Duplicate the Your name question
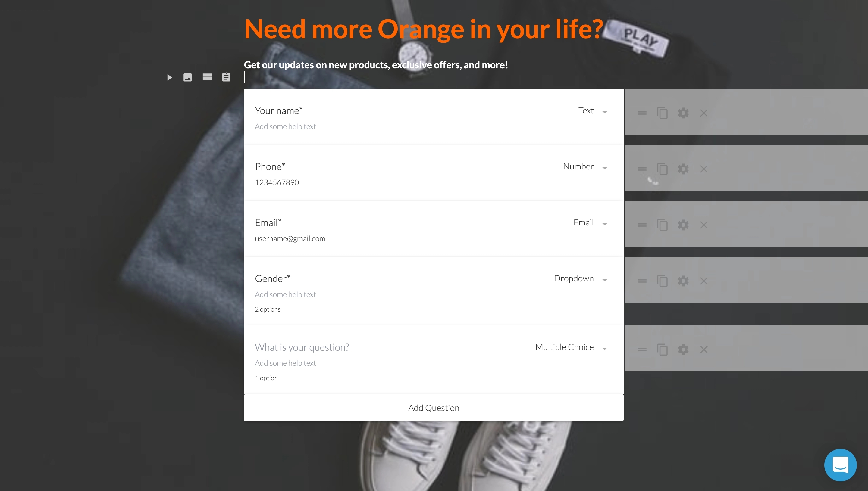This screenshot has height=491, width=868. [662, 113]
